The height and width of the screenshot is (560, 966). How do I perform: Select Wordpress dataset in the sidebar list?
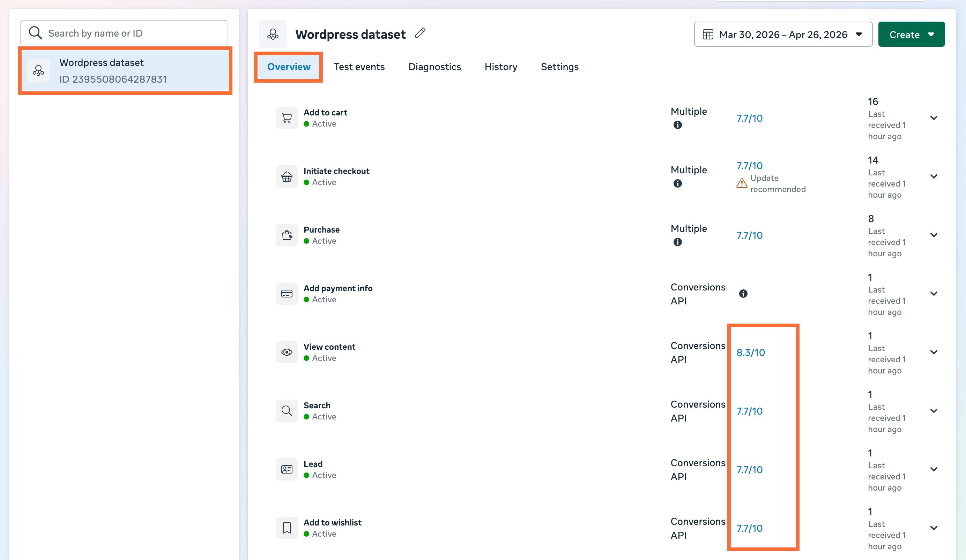point(125,71)
